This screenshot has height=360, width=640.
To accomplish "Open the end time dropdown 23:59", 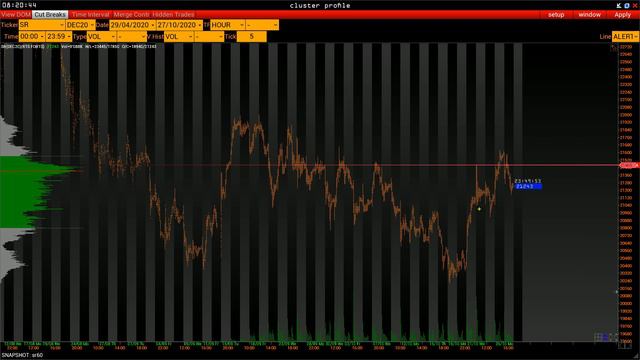I will tap(59, 36).
